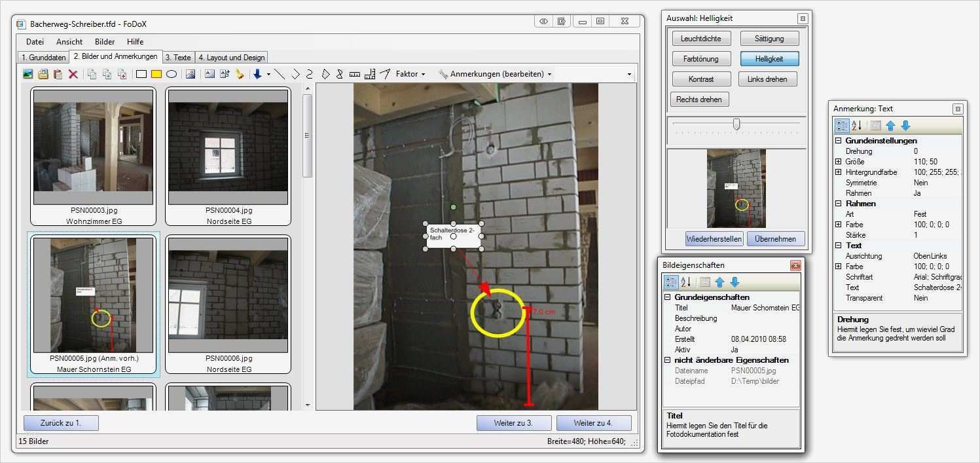980x463 pixels.
Task: Select the ellipse annotation tool
Action: (x=172, y=74)
